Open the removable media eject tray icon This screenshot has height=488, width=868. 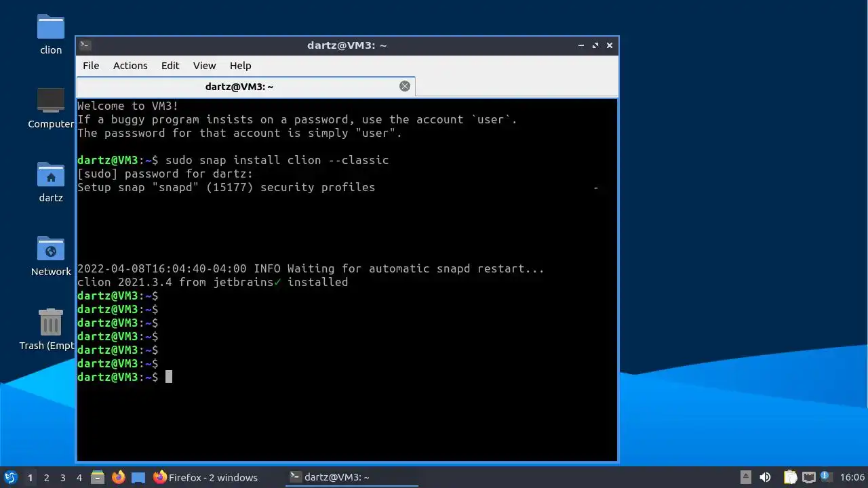pyautogui.click(x=745, y=477)
